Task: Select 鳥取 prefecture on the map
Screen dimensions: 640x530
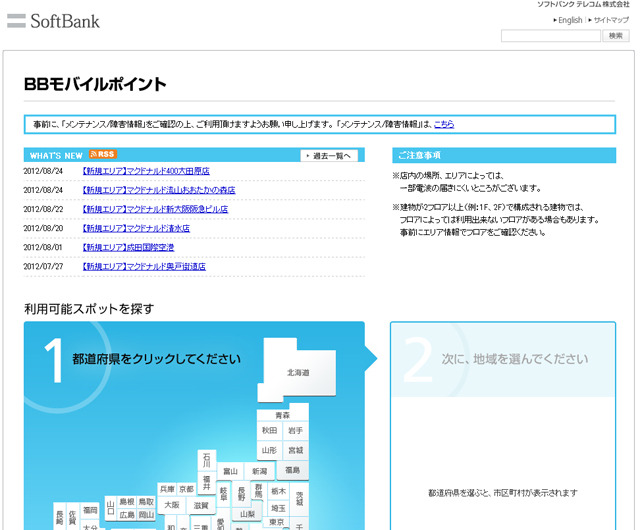Action: [x=146, y=501]
